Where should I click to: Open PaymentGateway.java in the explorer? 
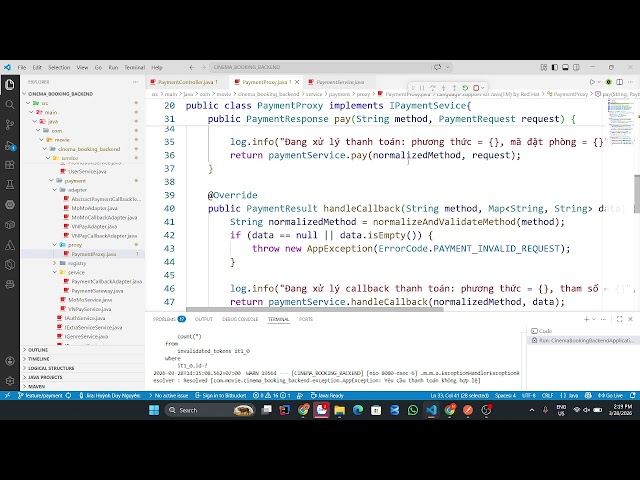point(97,291)
